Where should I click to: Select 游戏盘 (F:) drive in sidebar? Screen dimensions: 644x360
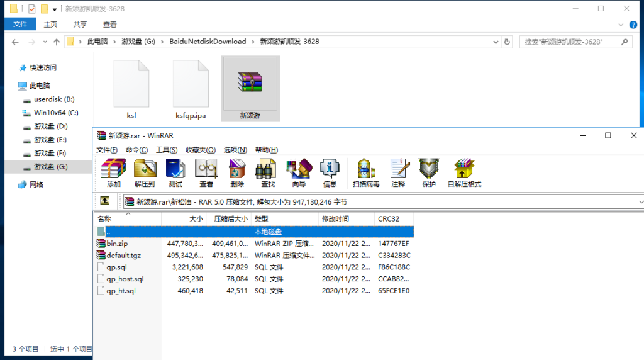click(50, 154)
